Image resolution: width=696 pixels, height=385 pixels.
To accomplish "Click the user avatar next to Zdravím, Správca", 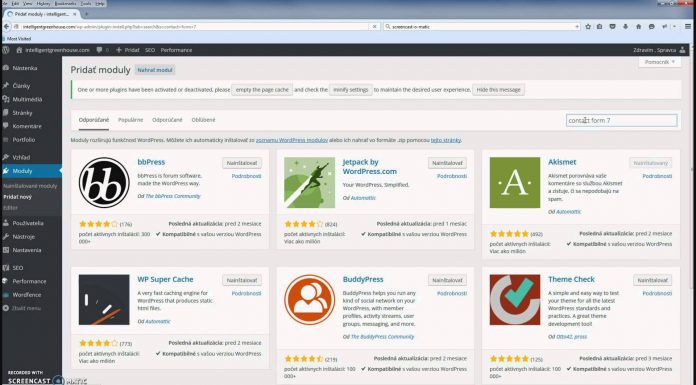I will pos(682,50).
